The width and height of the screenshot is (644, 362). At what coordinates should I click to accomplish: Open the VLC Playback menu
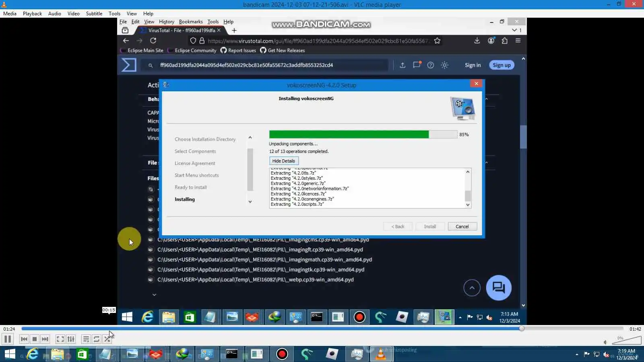[32, 13]
